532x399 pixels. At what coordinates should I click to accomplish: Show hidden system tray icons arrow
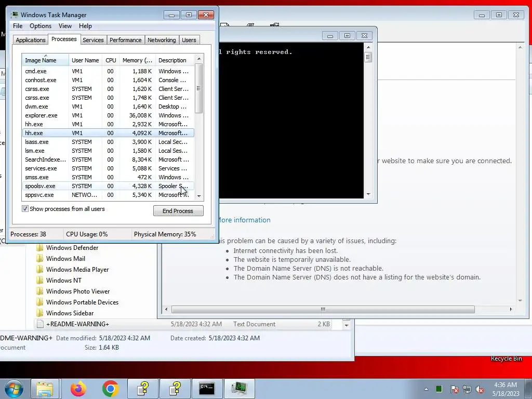click(426, 389)
